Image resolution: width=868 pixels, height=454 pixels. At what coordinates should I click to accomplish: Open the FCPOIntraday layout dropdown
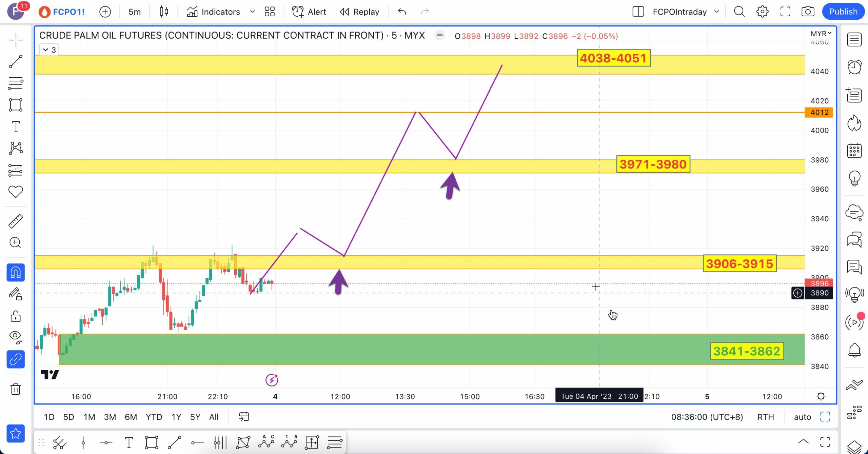[716, 12]
